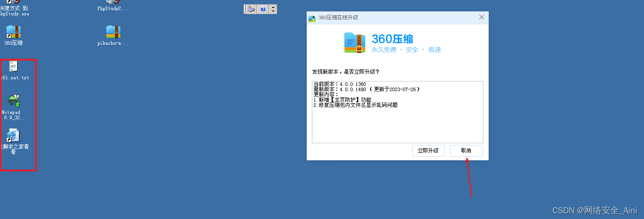The image size is (644, 219).
Task: Click the help question mark on language bar
Action: pos(263,9)
